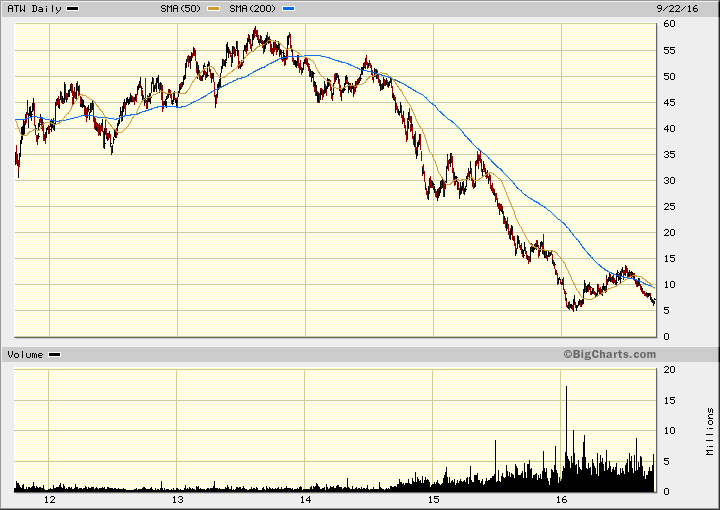This screenshot has width=720, height=510.
Task: Select year 12 on the time axis
Action: pyautogui.click(x=49, y=499)
